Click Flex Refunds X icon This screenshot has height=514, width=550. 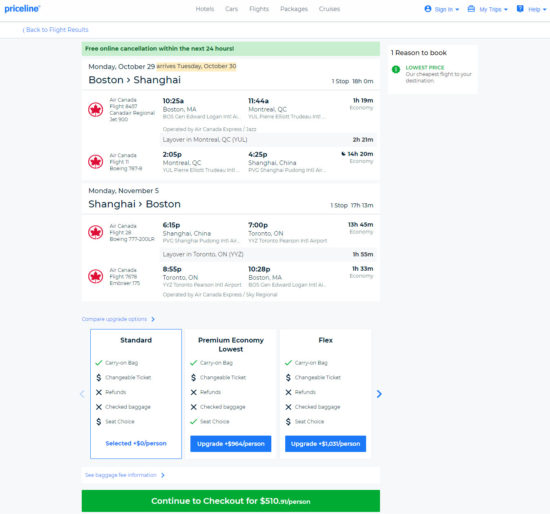288,392
